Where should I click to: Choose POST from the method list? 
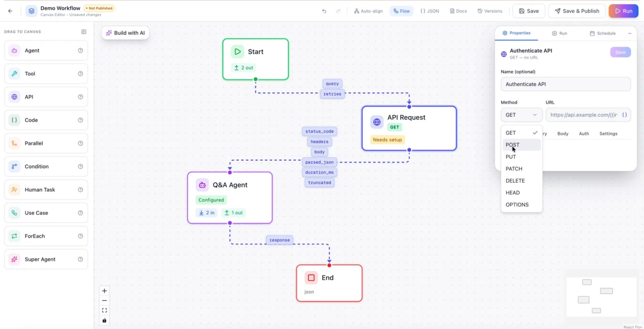pos(521,145)
